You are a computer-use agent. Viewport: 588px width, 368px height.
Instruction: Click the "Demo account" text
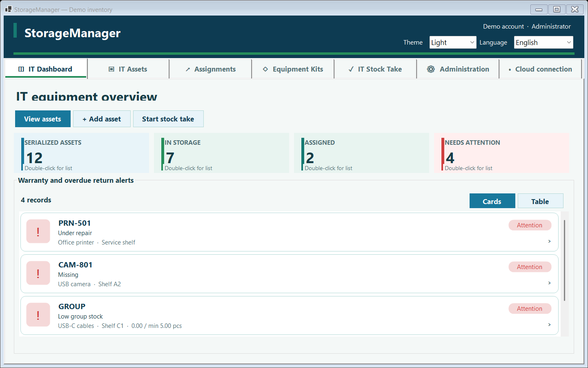pyautogui.click(x=503, y=26)
